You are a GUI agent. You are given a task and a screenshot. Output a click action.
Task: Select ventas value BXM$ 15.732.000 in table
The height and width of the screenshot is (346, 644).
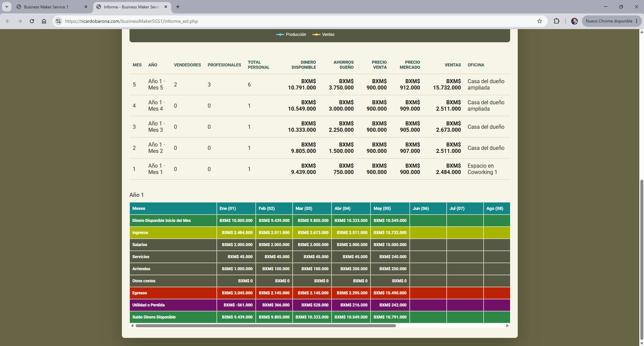point(447,84)
